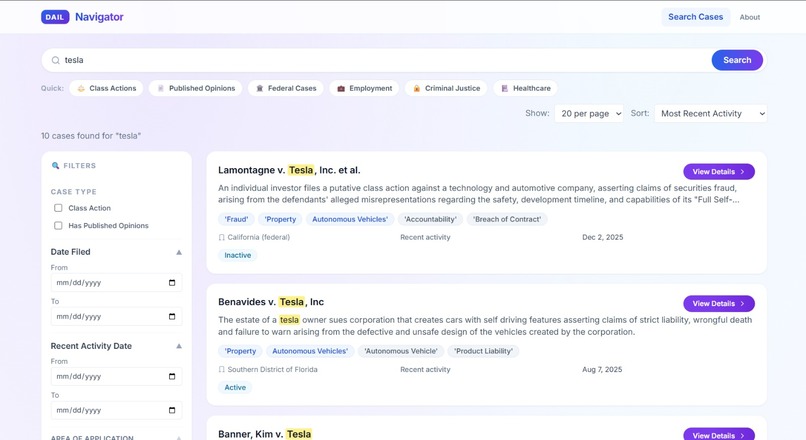
Task: Click the Aug 7, 2025 date
Action: tap(602, 370)
